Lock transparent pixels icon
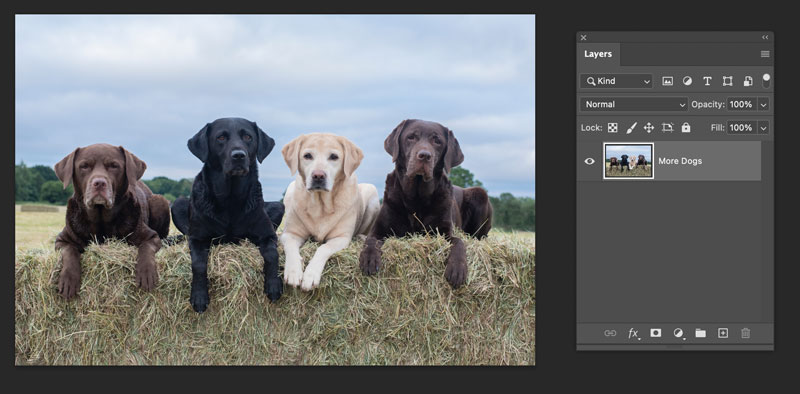Image resolution: width=800 pixels, height=394 pixels. click(613, 128)
